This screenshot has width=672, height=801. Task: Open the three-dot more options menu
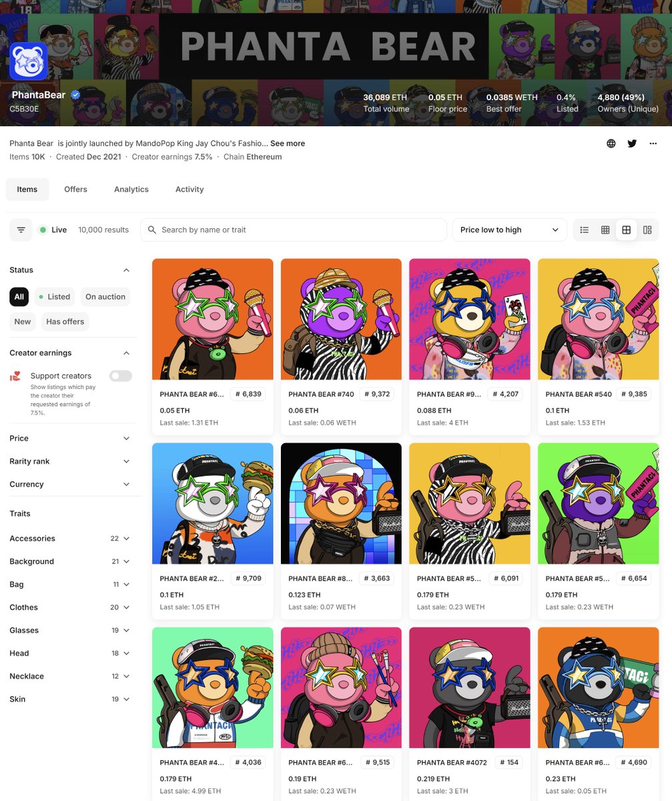click(653, 144)
